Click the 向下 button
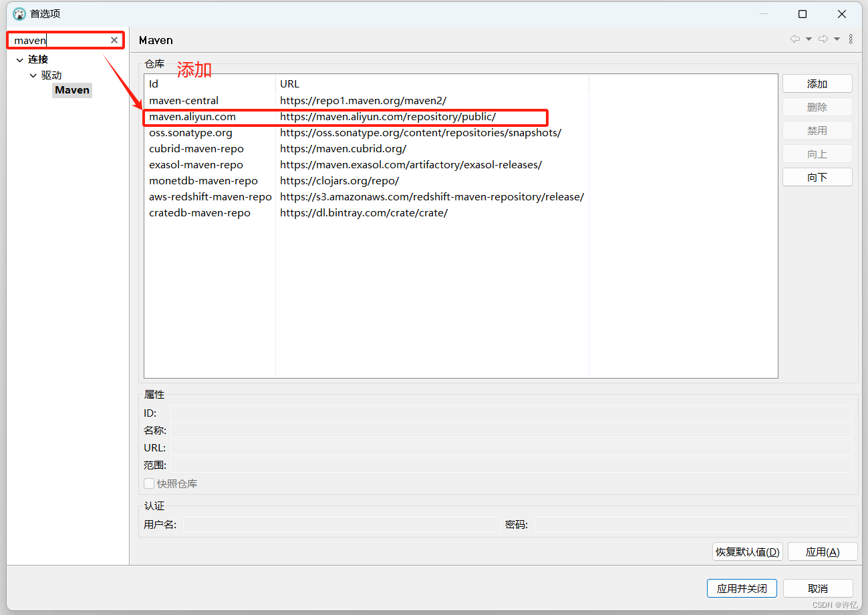This screenshot has height=615, width=868. point(817,177)
